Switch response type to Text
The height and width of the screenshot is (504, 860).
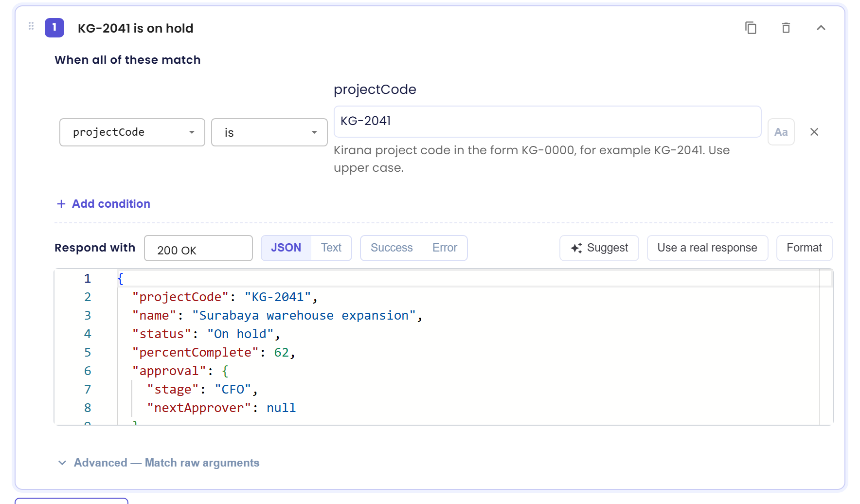coord(331,248)
